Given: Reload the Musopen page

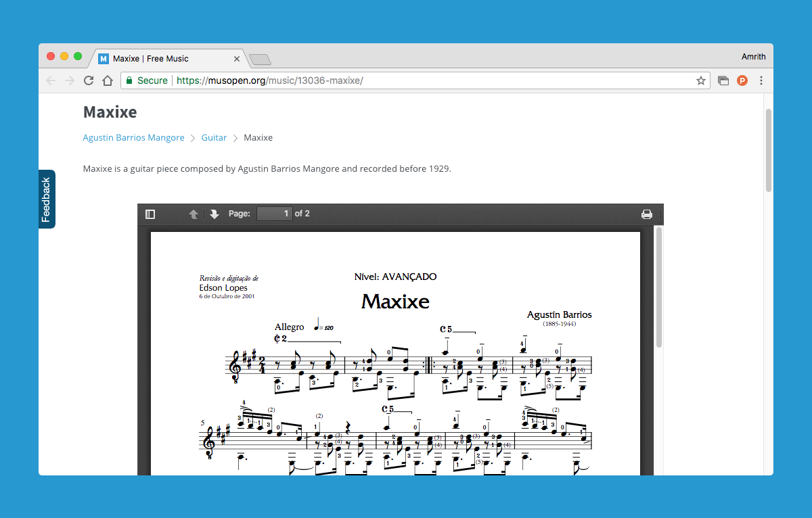Looking at the screenshot, I should click(89, 80).
